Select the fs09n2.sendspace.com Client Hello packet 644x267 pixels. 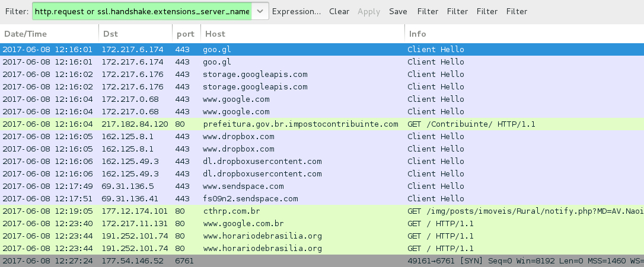[x=322, y=198]
